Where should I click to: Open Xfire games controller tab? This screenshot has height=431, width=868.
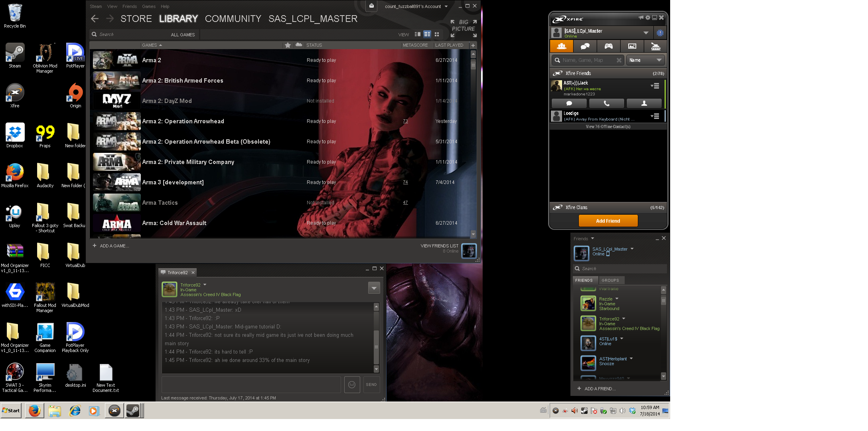[x=608, y=46]
